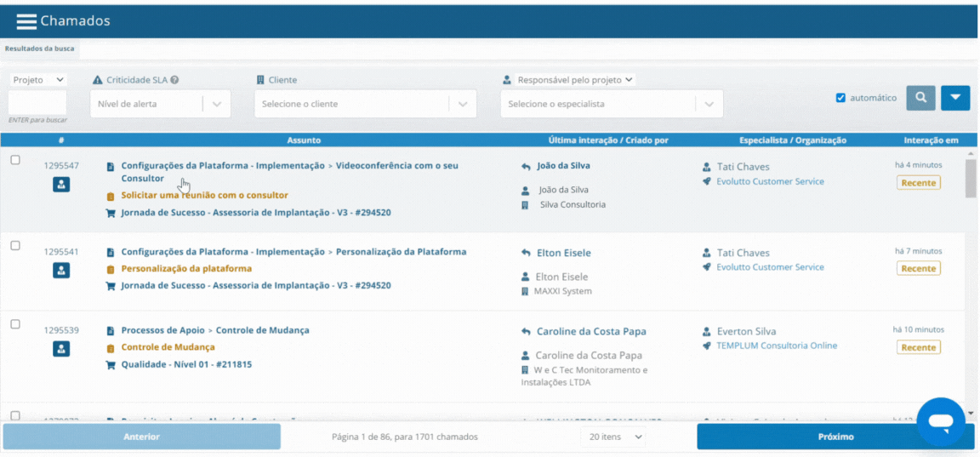Select the checkbox for ticket 1295541

click(x=15, y=246)
